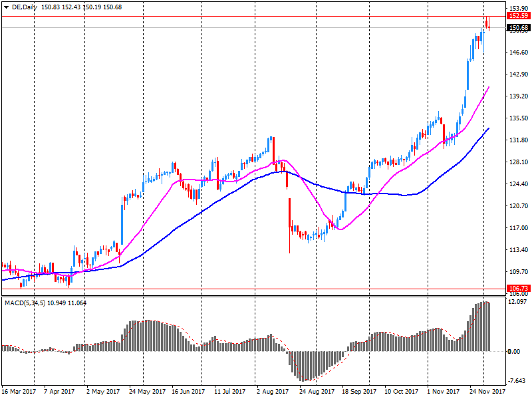
Task: Click the -7.643 value on MACD scale
Action: (x=517, y=381)
